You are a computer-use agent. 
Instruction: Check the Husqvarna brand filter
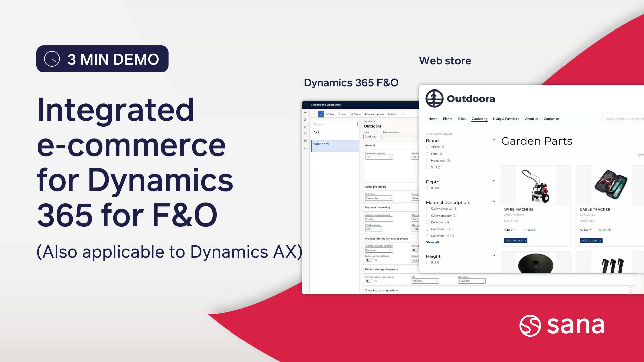(428, 161)
